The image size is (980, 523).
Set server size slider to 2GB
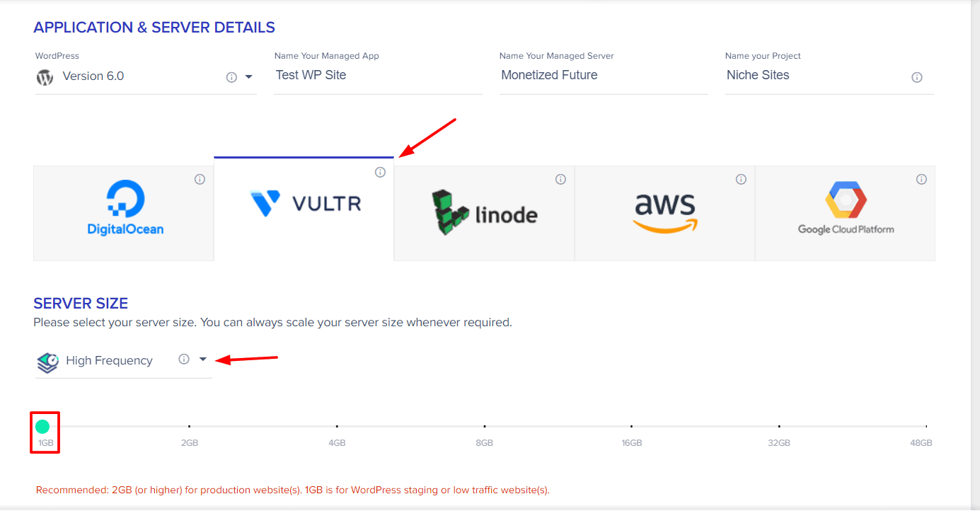[189, 426]
